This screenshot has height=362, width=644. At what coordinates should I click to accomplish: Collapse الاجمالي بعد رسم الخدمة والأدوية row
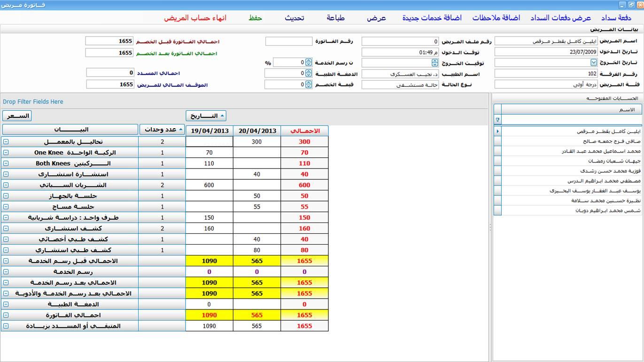[6, 293]
